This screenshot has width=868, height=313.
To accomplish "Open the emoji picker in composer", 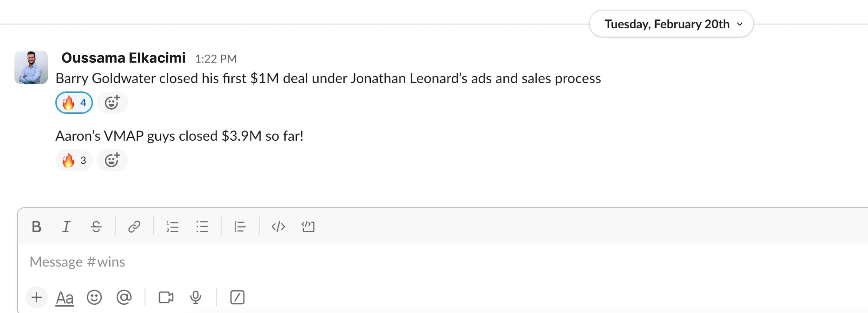I will [x=94, y=297].
